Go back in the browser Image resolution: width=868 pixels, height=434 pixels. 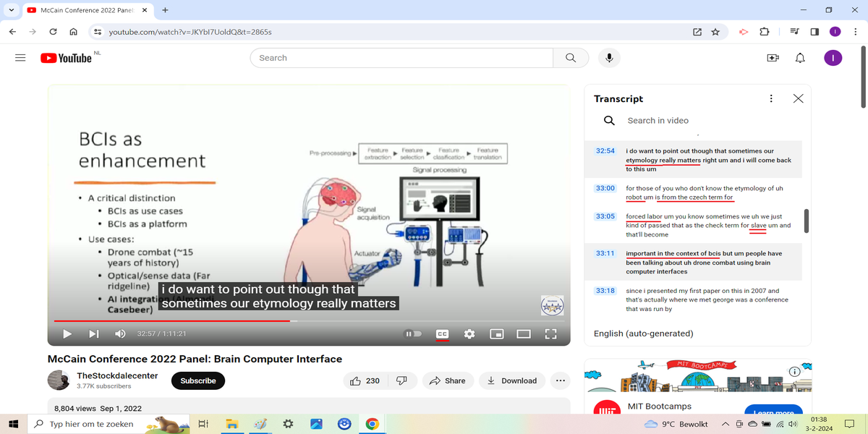pyautogui.click(x=12, y=32)
